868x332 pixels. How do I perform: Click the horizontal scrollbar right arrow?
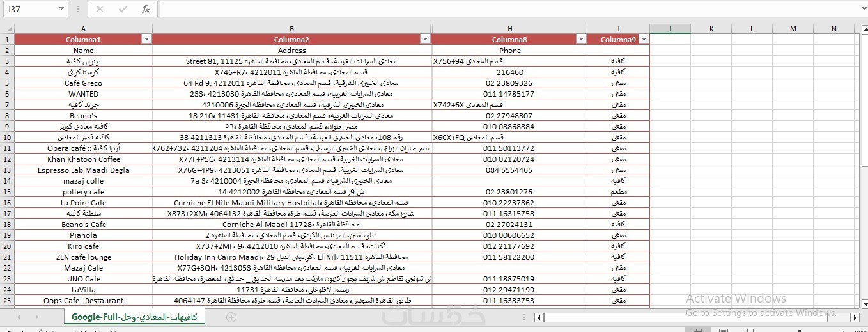click(855, 317)
